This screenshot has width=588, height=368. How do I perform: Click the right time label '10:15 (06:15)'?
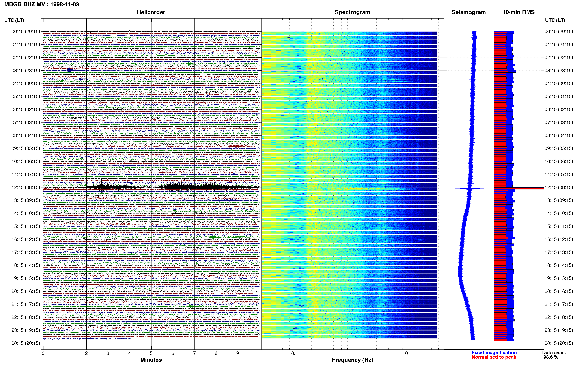(559, 161)
